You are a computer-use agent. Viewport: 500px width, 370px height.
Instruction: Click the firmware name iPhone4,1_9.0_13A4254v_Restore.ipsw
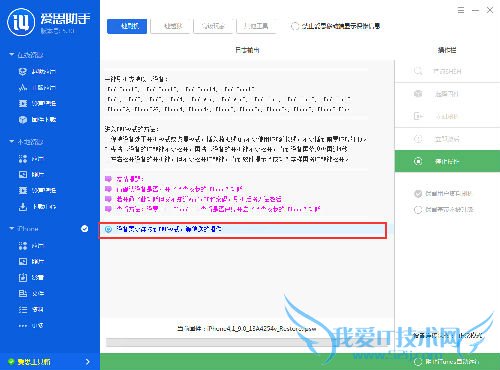point(262,329)
